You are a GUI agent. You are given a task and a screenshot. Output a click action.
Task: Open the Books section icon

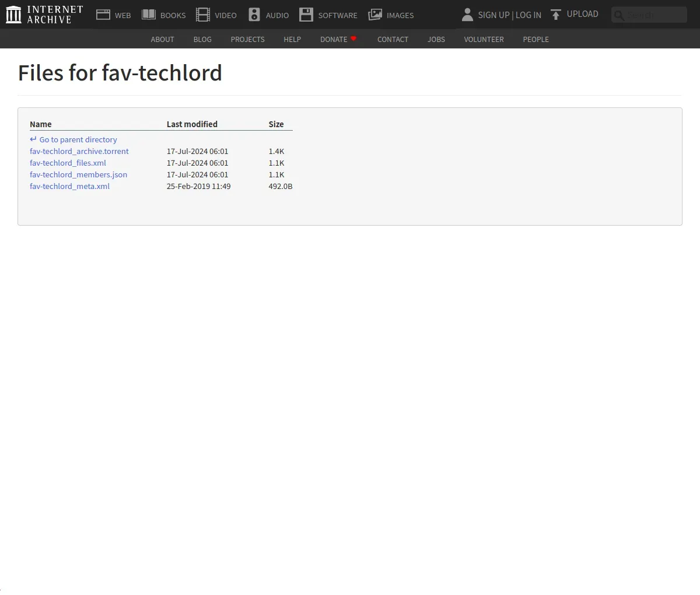[149, 15]
